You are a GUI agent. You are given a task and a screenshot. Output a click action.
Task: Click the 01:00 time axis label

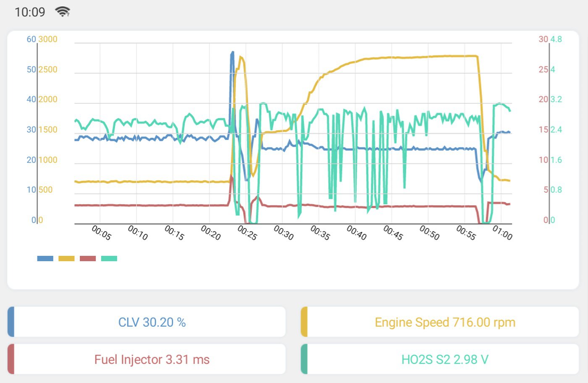tap(502, 233)
